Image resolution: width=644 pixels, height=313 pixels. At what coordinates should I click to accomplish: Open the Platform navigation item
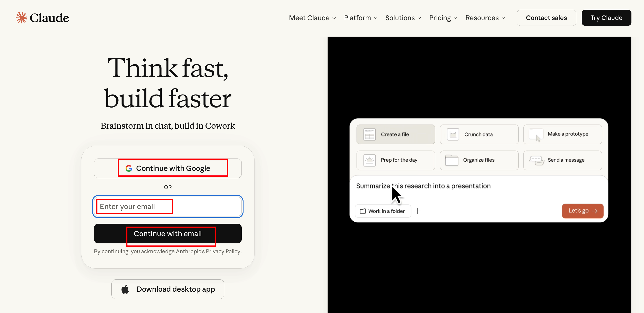pyautogui.click(x=361, y=18)
